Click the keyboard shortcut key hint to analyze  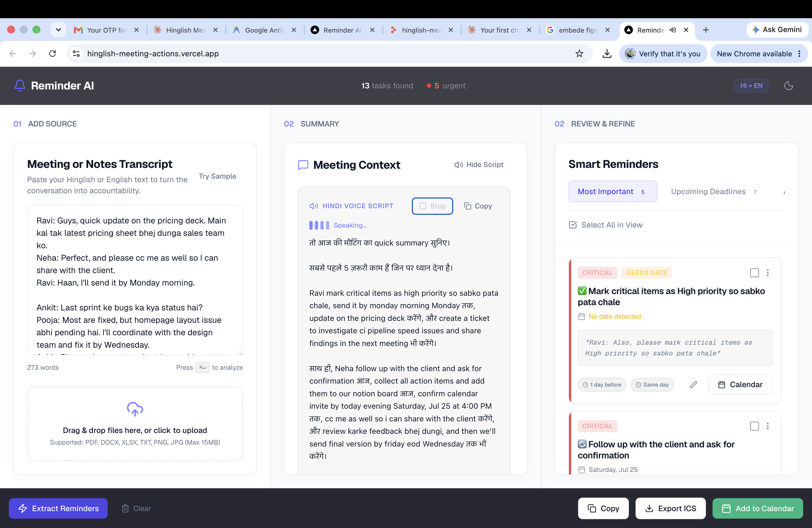point(202,368)
